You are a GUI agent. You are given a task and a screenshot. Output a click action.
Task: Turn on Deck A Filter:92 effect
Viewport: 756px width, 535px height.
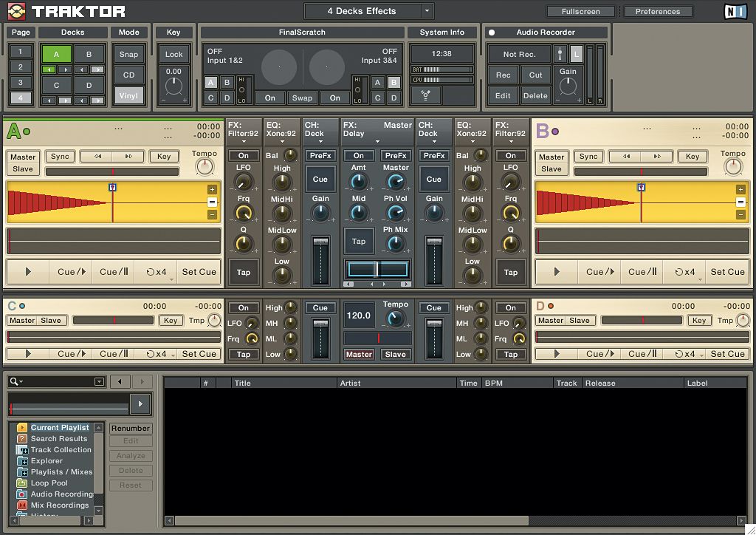tap(244, 155)
